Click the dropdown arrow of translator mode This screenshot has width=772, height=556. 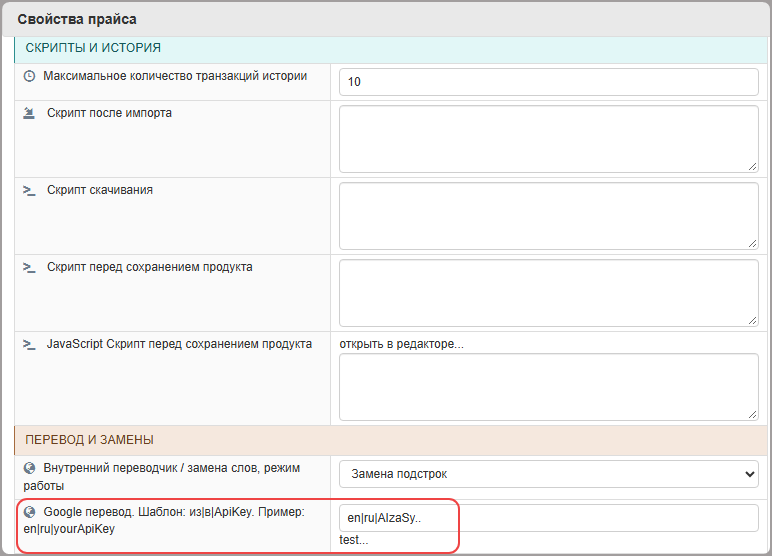coord(749,474)
